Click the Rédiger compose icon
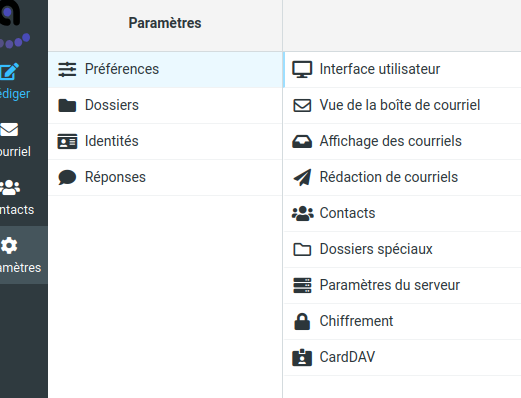The image size is (521, 398). point(9,71)
